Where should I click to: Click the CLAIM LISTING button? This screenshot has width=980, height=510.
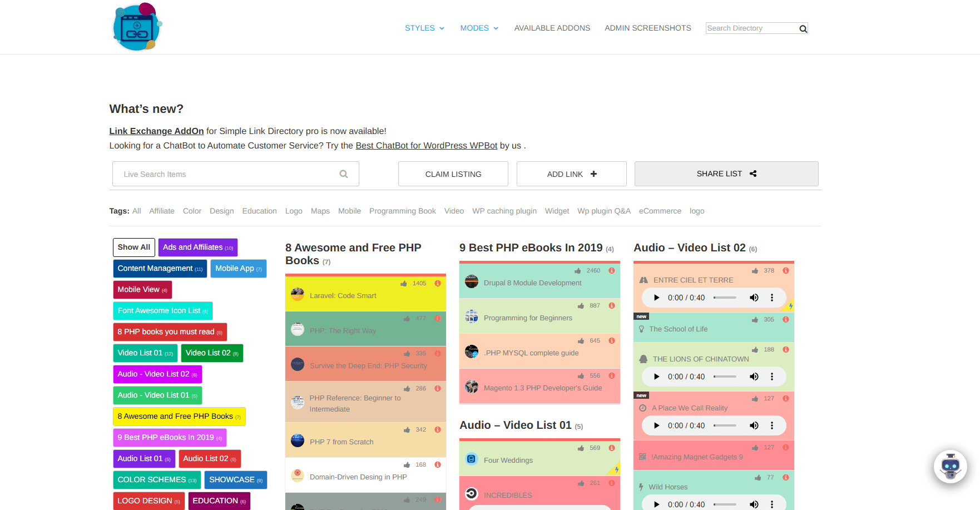pyautogui.click(x=453, y=174)
